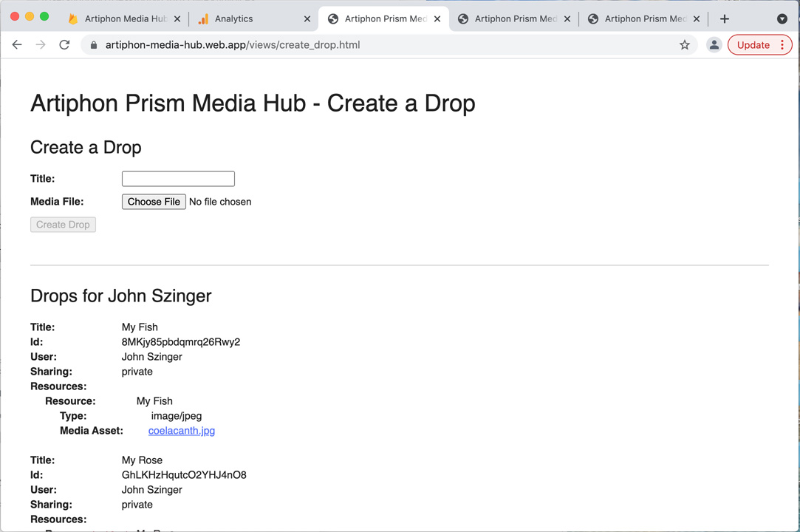The image size is (800, 532).
Task: Reload the page with the refresh icon
Action: pyautogui.click(x=64, y=45)
